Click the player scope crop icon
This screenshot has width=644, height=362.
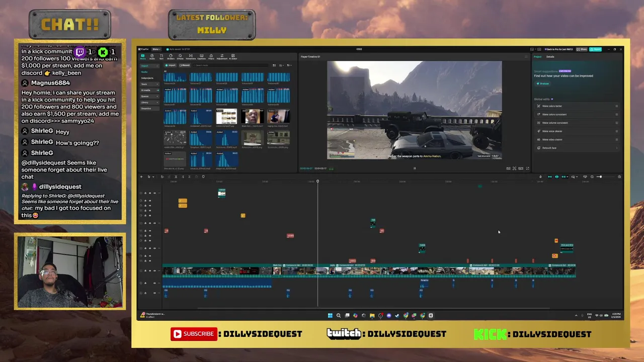point(514,168)
